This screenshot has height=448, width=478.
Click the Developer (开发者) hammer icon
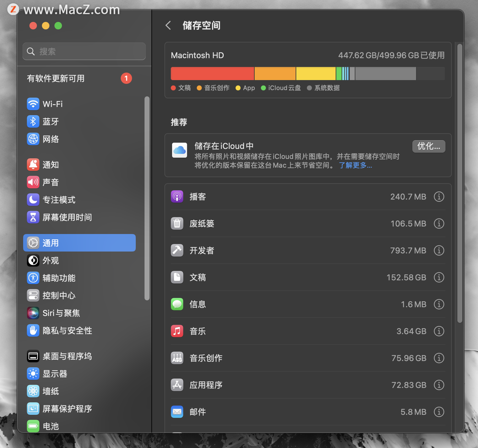tap(177, 251)
